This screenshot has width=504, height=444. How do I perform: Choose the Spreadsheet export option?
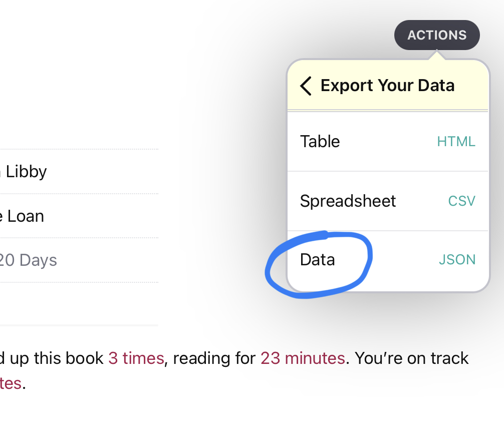tap(348, 201)
